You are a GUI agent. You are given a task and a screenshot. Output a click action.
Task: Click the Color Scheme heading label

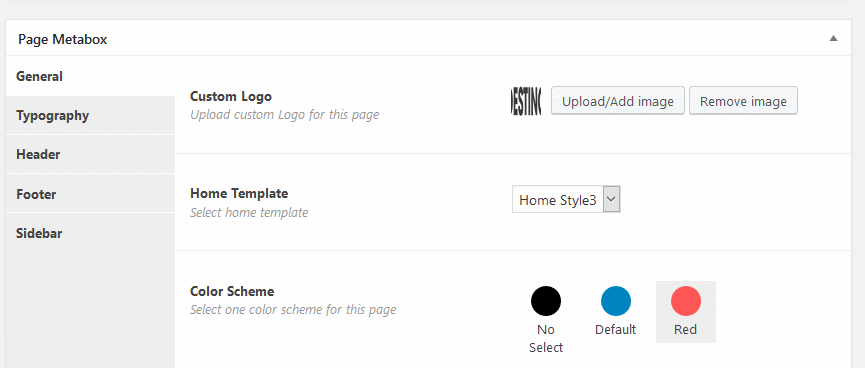click(232, 291)
